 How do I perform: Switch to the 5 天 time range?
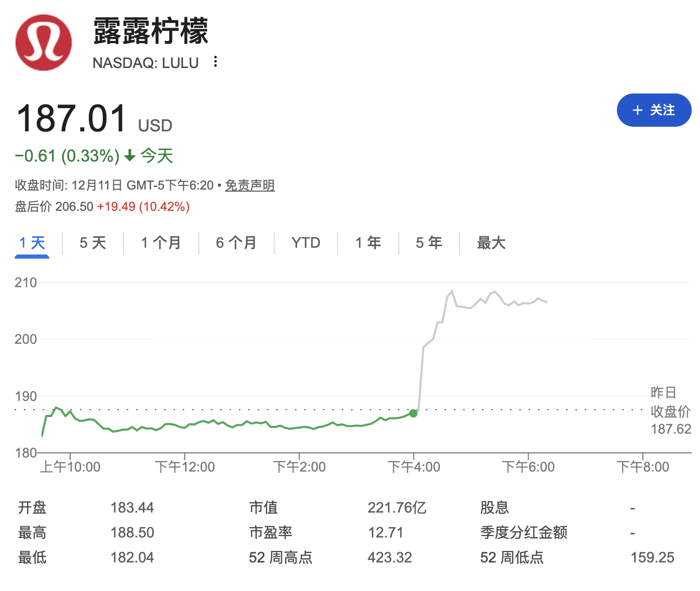pyautogui.click(x=92, y=243)
